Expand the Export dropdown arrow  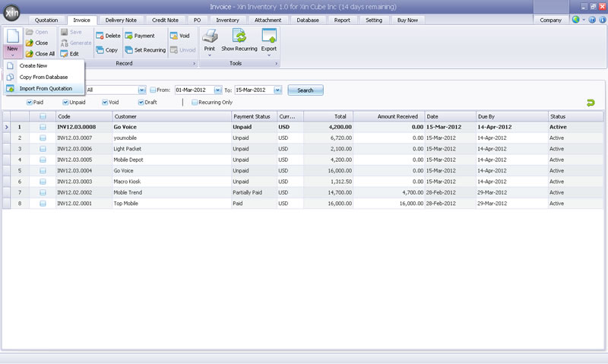268,55
